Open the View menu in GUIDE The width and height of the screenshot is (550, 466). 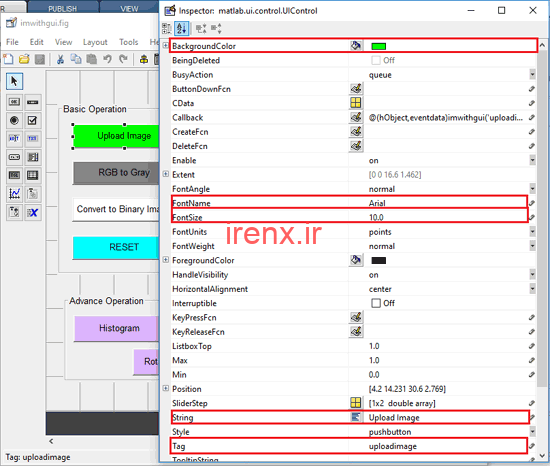[63, 42]
